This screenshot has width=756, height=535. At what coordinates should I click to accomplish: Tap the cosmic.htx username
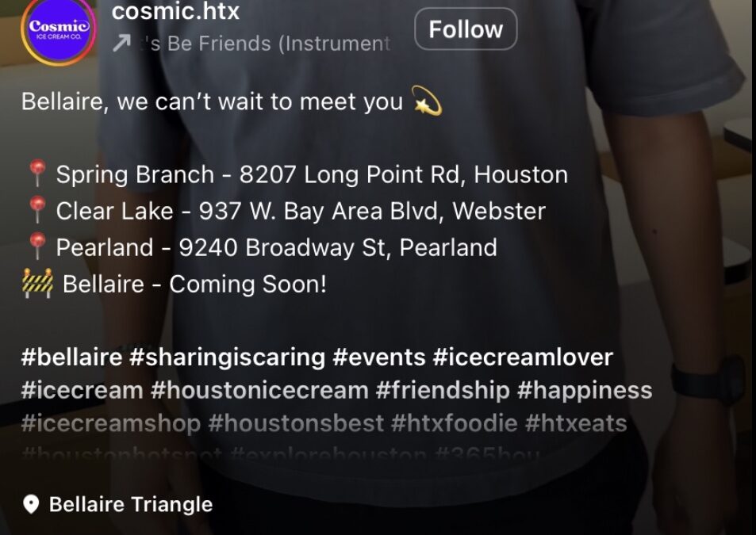[x=175, y=10]
